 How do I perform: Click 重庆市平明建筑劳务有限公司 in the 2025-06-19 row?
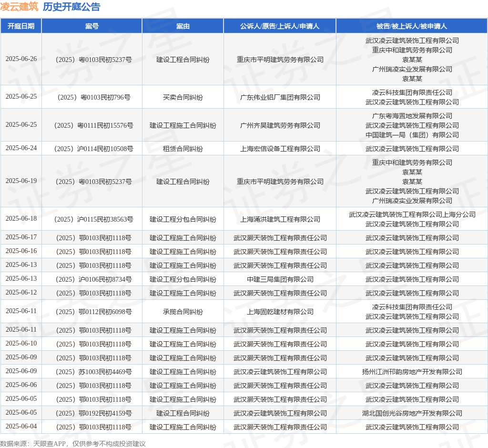280,182
